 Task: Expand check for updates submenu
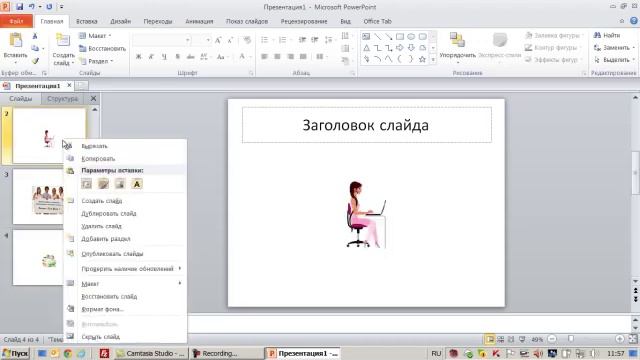(x=125, y=269)
